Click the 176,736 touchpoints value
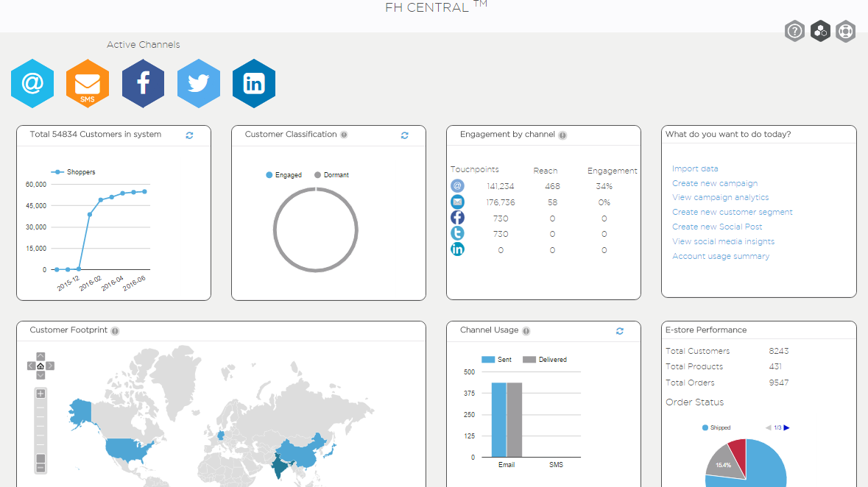The width and height of the screenshot is (868, 487). tap(501, 202)
